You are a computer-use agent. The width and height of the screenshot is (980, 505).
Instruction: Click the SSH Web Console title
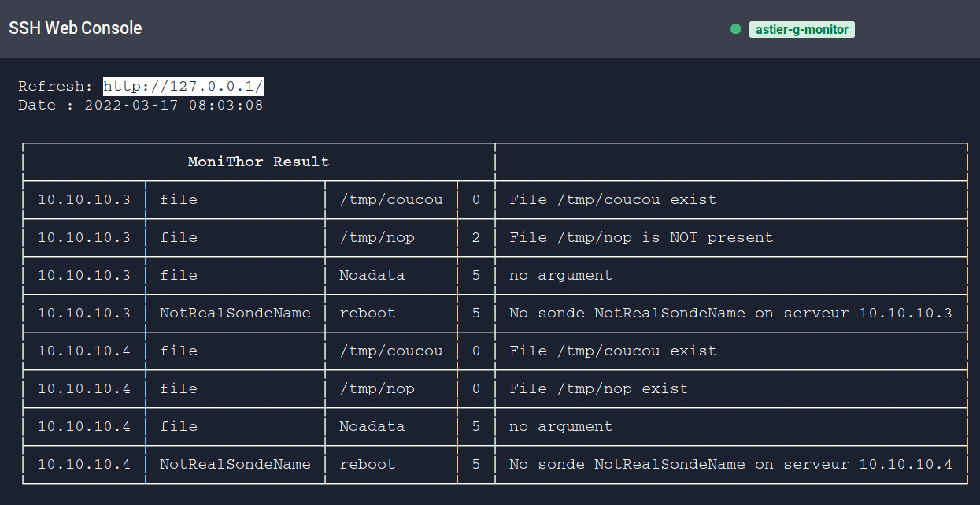point(76,28)
